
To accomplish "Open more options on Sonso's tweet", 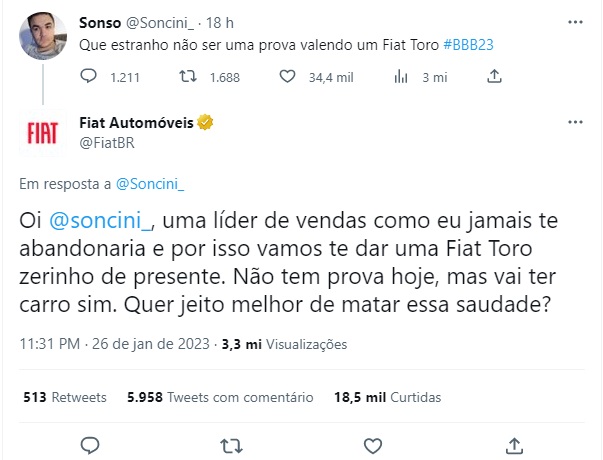I will click(x=573, y=21).
